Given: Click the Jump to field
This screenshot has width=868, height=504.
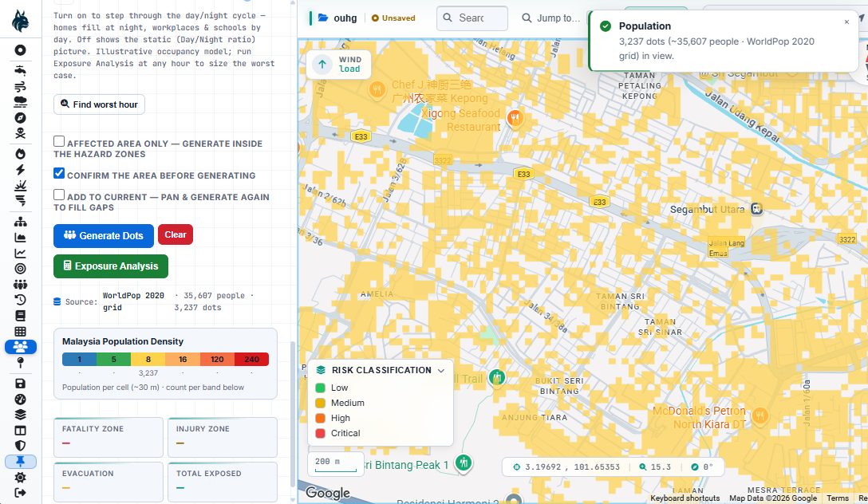Looking at the screenshot, I should point(550,18).
